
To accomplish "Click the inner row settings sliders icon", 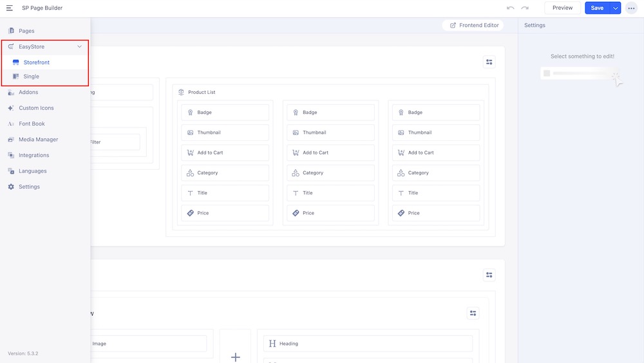I will [473, 313].
